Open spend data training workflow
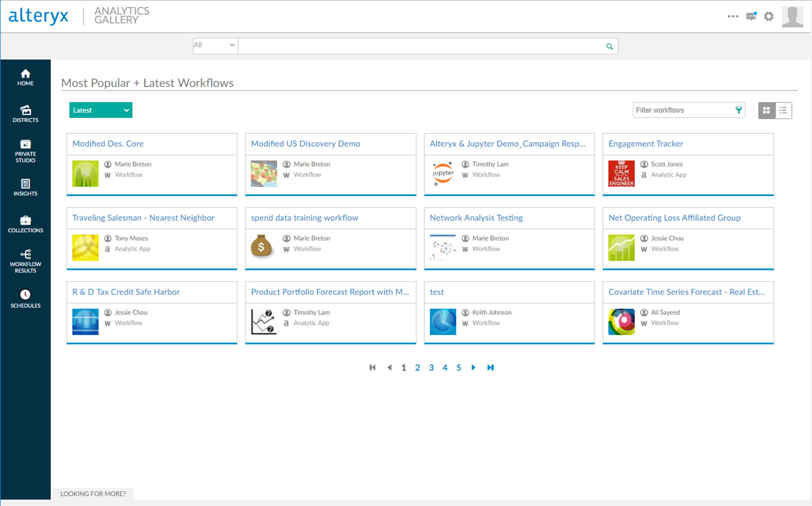This screenshot has height=506, width=812. pos(304,218)
